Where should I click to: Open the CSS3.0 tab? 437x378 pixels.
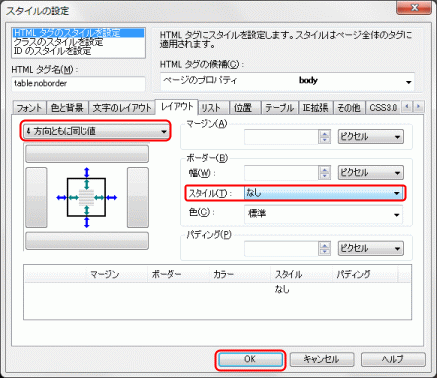tap(383, 108)
